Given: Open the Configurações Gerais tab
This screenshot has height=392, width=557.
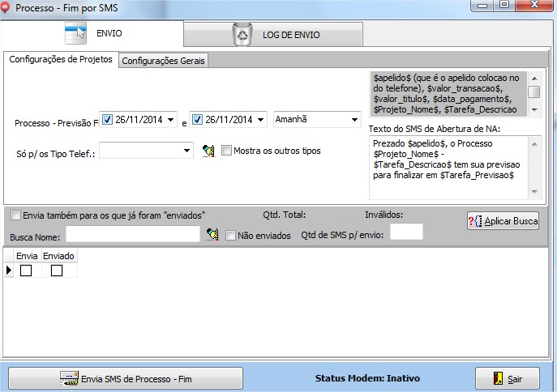Looking at the screenshot, I should (x=163, y=61).
